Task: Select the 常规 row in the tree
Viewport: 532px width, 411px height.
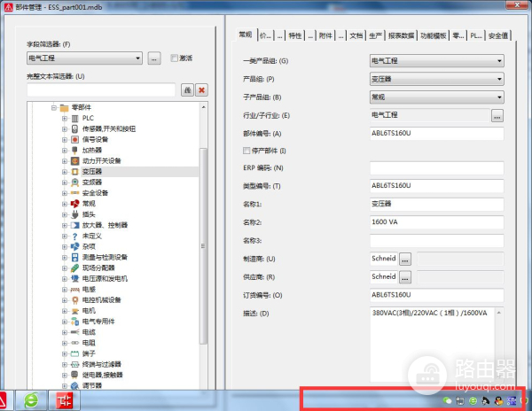Action: click(89, 204)
